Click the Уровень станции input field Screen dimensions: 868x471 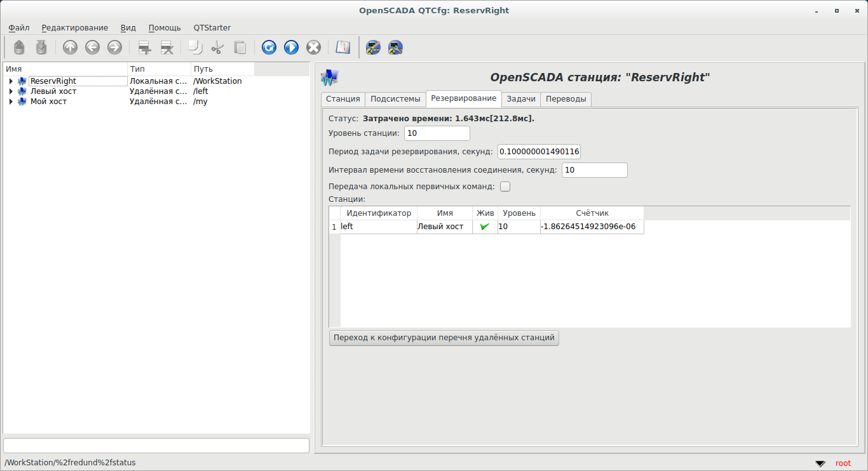tap(437, 133)
